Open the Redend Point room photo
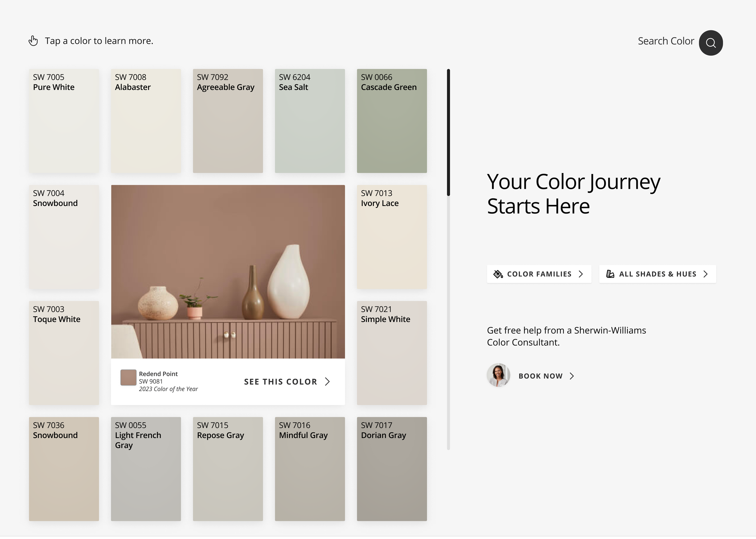756x539 pixels. point(228,272)
